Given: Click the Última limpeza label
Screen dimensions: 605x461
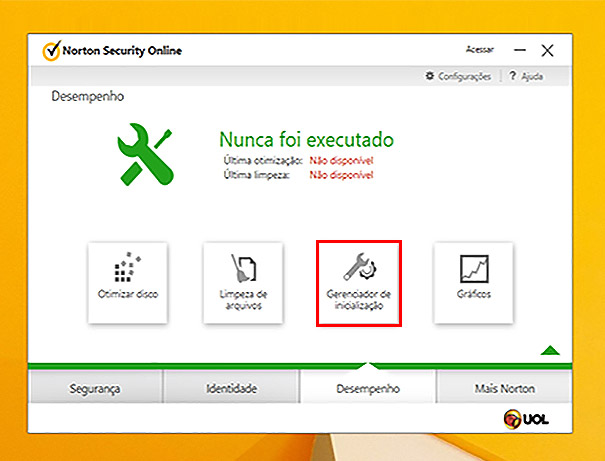Looking at the screenshot, I should 257,175.
